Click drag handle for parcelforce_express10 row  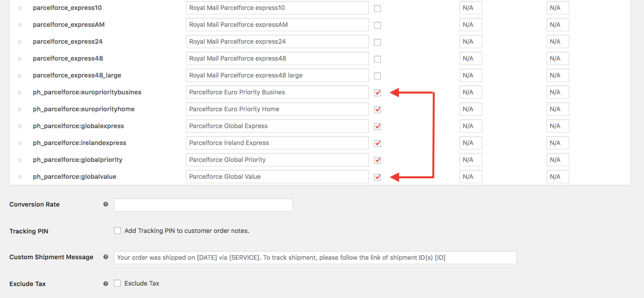(x=20, y=8)
